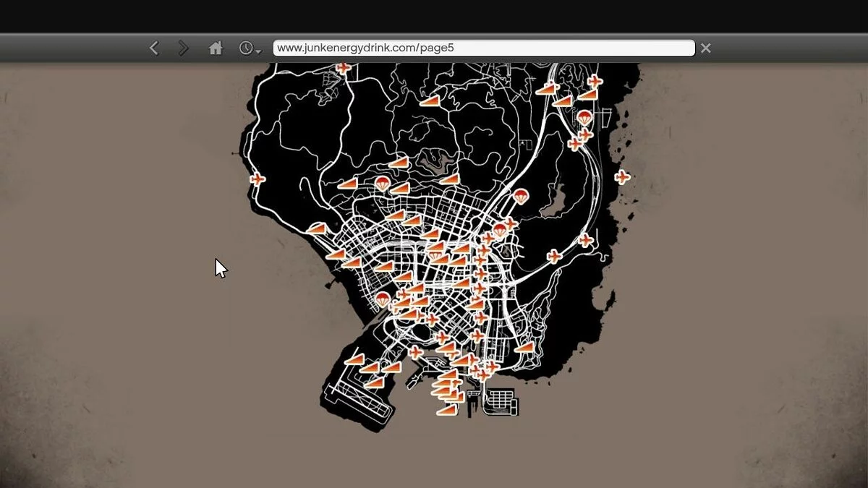
Task: Select the parachute marker in the northwest hills
Action: click(x=383, y=184)
